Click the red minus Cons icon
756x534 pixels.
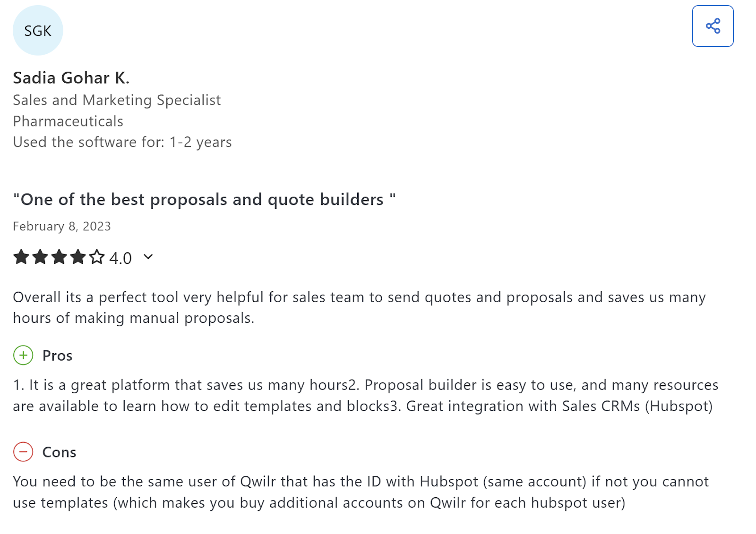point(23,452)
